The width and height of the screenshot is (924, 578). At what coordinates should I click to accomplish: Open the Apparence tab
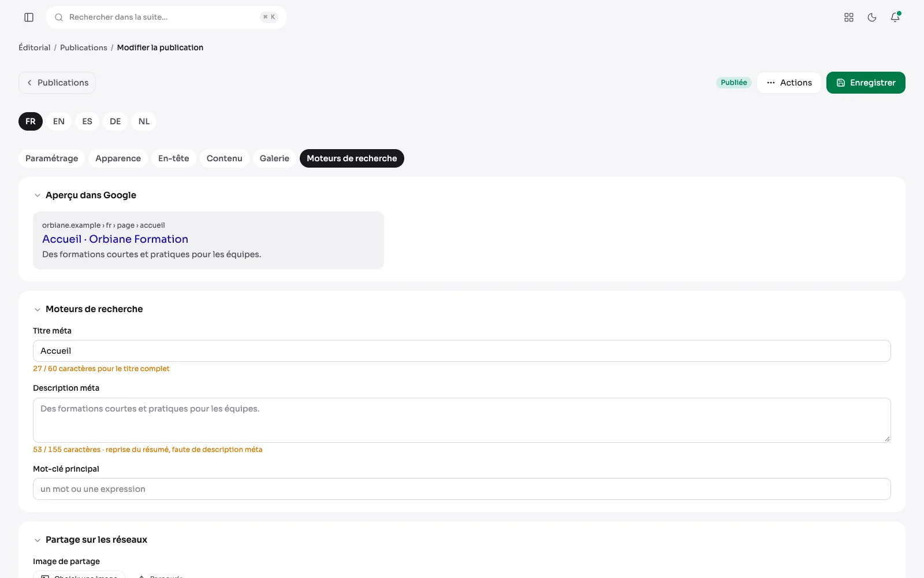click(x=118, y=158)
